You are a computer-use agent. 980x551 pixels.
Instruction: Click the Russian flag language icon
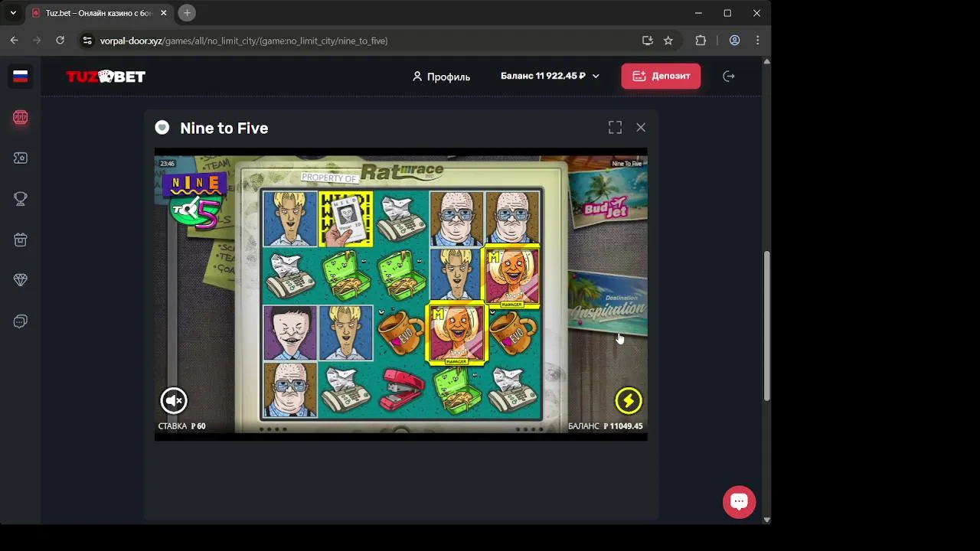[21, 77]
